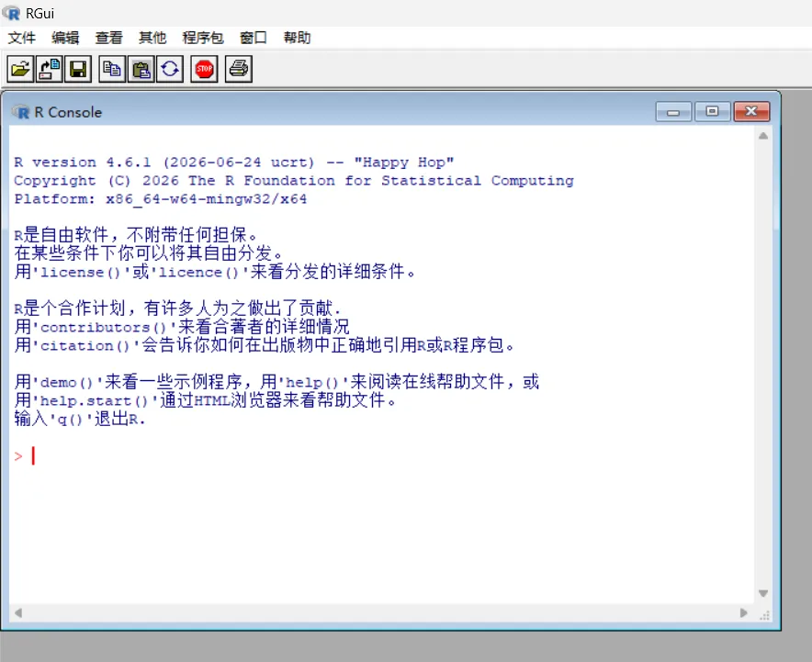Open the 窗口 menu
812x662 pixels.
(x=254, y=38)
